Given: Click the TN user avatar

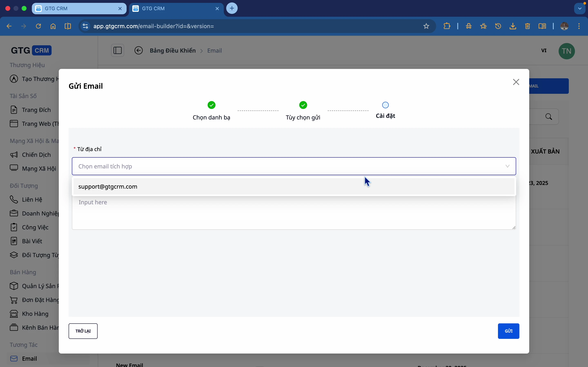Looking at the screenshot, I should [566, 51].
